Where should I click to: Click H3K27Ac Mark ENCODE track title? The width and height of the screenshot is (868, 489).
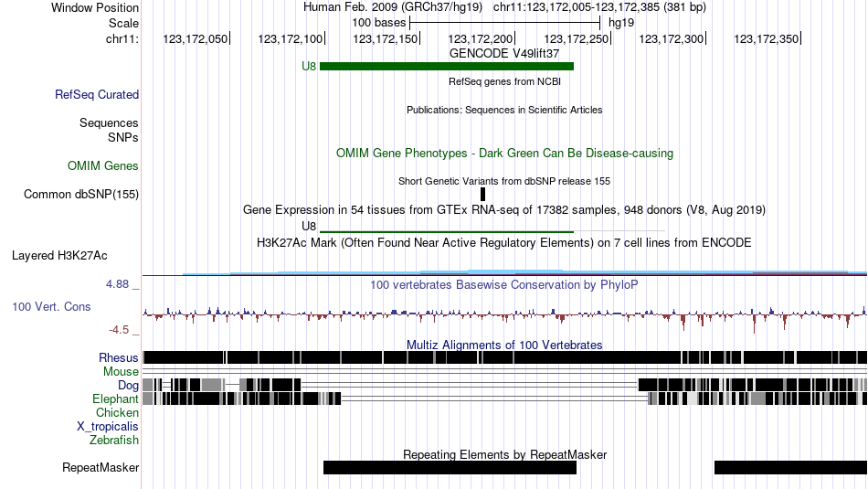[x=504, y=242]
